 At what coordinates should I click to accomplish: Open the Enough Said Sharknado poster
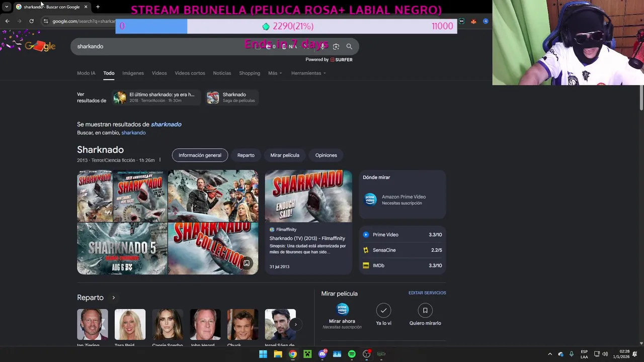[308, 196]
